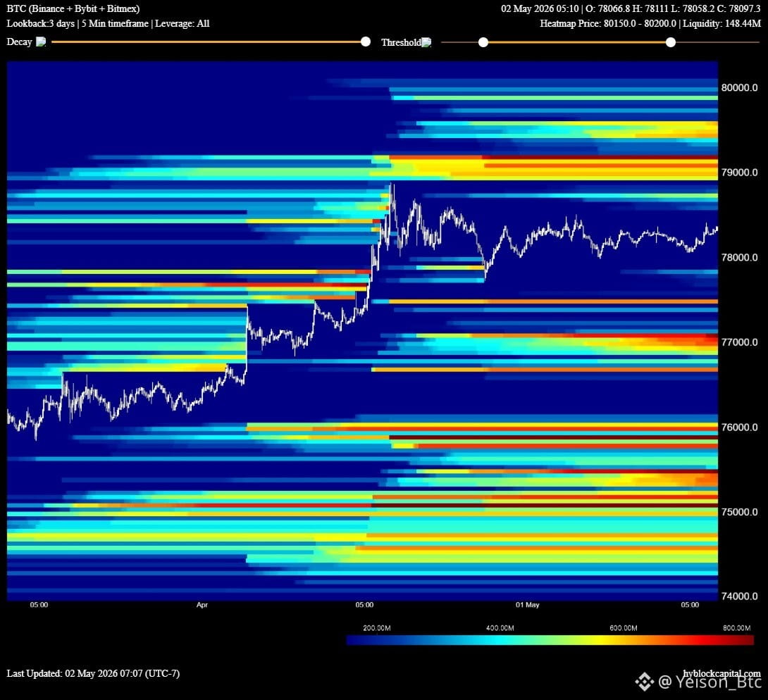Click the 79000.0 price axis label
This screenshot has width=768, height=700.
(739, 173)
